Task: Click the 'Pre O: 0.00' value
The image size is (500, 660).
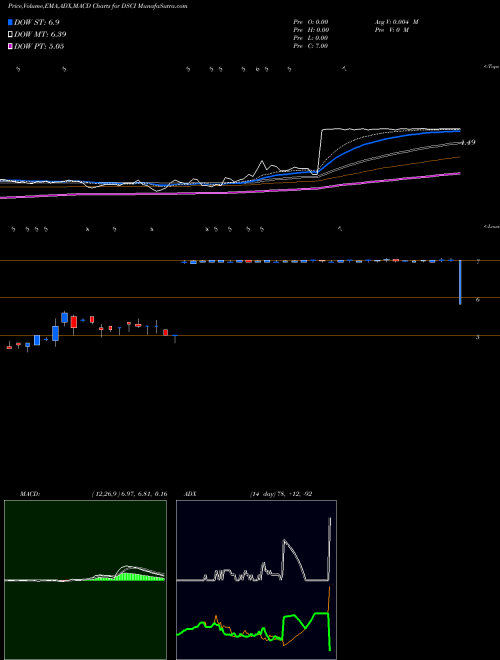Action: [311, 22]
